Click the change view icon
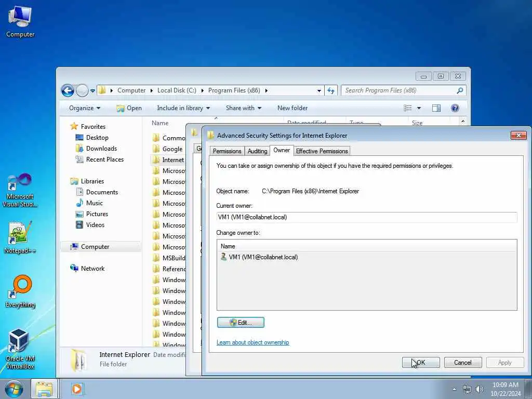Screen dimensions: 532x399 click(407, 108)
